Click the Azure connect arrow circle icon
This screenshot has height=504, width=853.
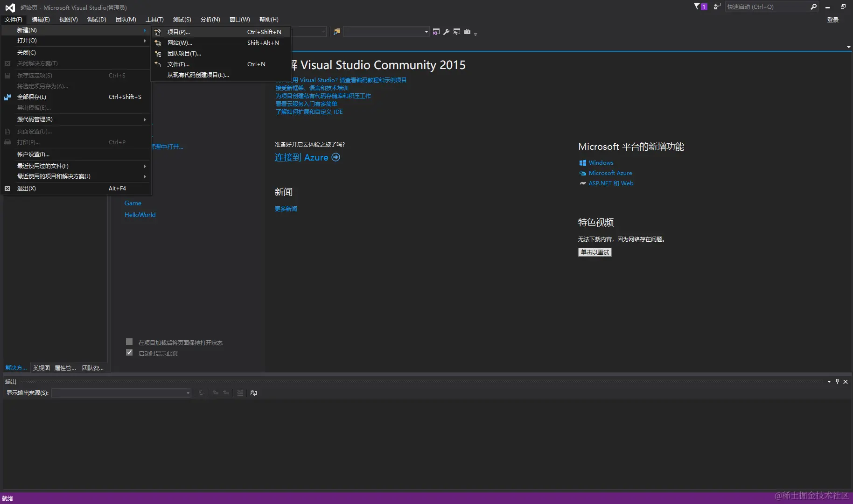pyautogui.click(x=336, y=157)
